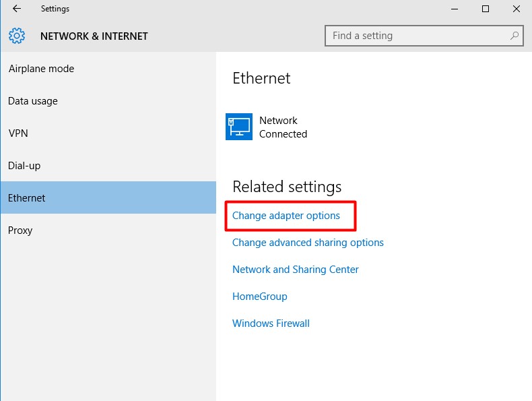Open the Dial-up section
532x401 pixels.
tap(108, 165)
